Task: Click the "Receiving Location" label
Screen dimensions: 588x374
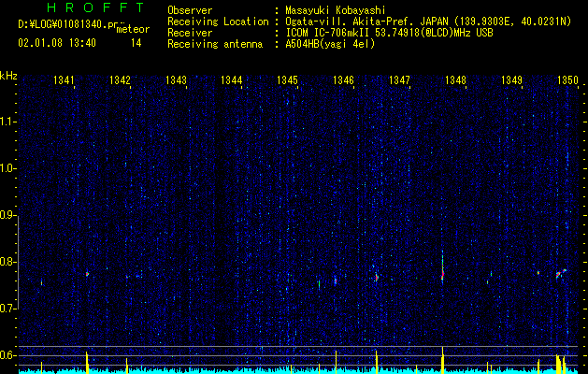Action: coord(218,22)
